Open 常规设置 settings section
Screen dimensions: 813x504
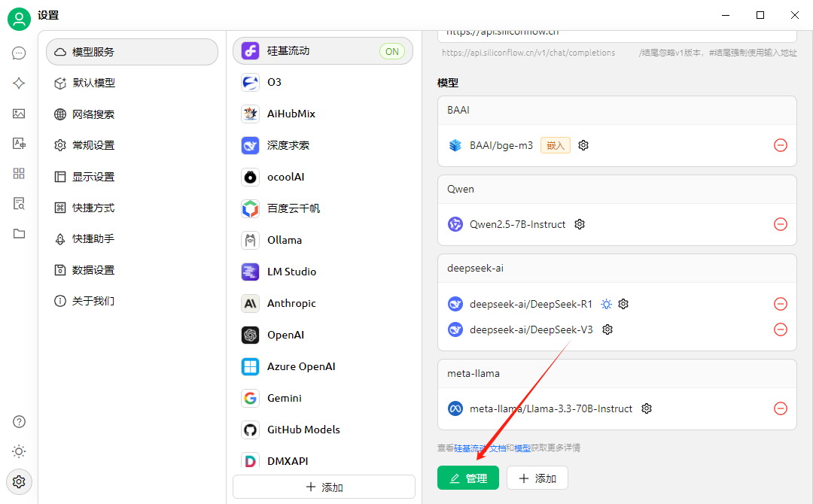[132, 145]
